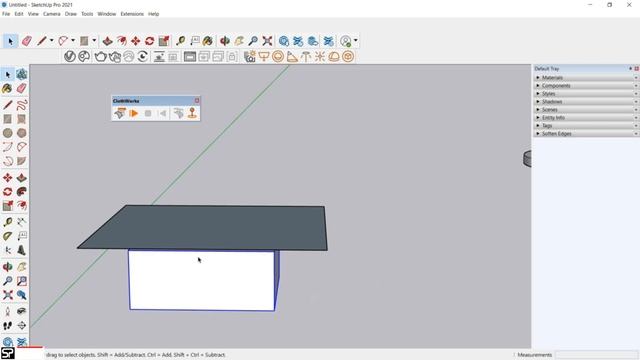This screenshot has width=640, height=360.
Task: Pick the Move tool in top toolbar
Action: point(136,41)
